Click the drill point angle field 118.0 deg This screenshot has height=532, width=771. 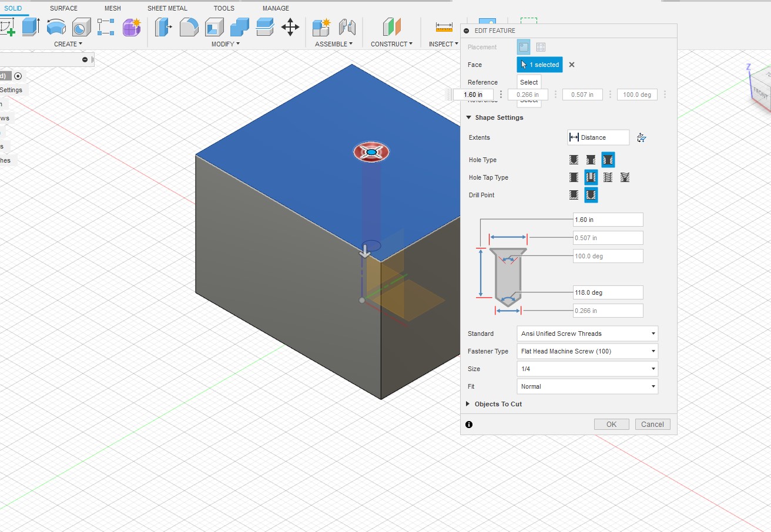(608, 292)
